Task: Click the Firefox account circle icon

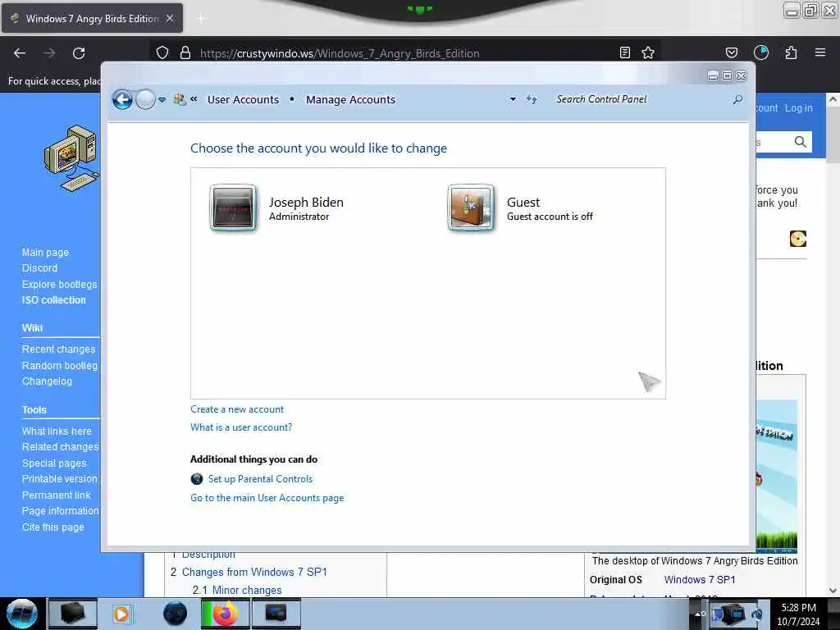Action: (x=760, y=52)
